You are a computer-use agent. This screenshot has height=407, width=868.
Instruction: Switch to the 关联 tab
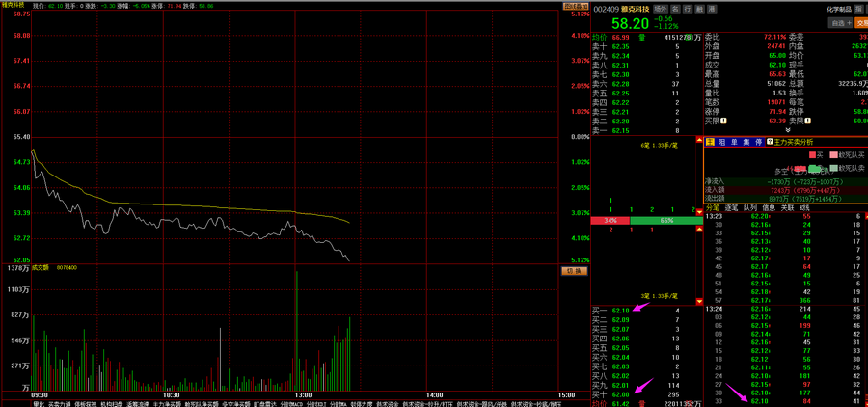coord(787,207)
